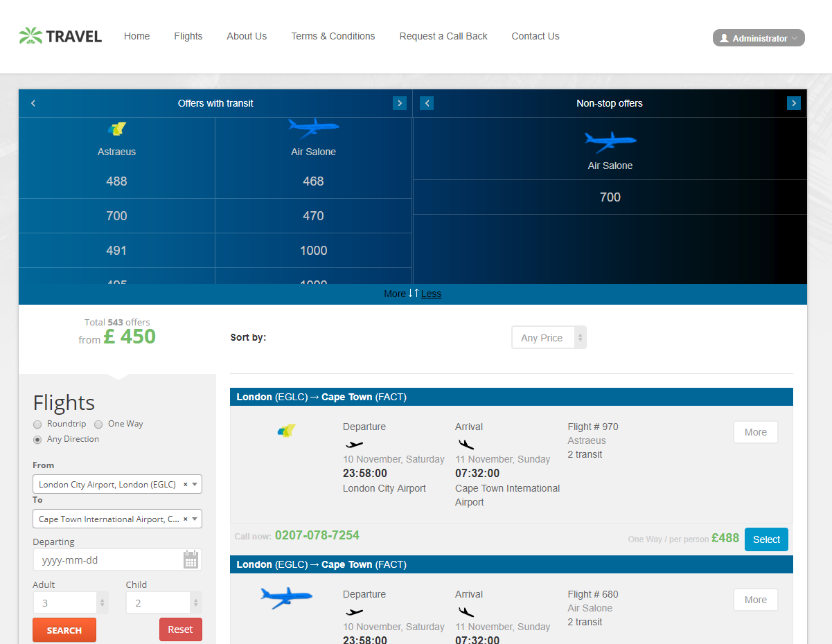Open the Administrator user menu
Image resolution: width=832 pixels, height=644 pixels.
coord(759,38)
